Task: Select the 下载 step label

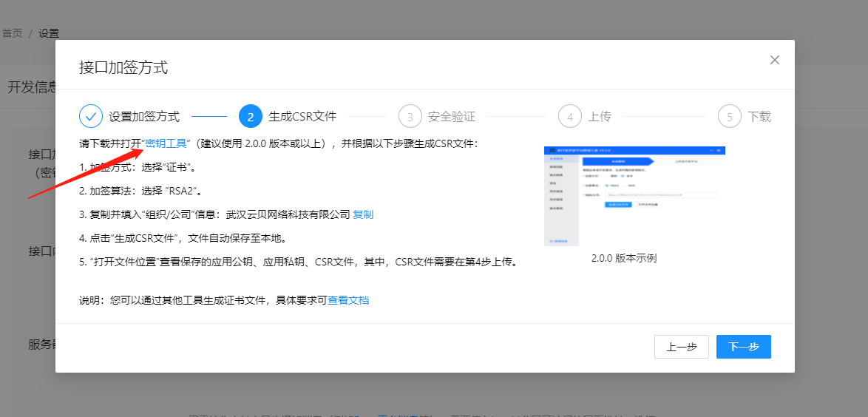Action: (759, 117)
